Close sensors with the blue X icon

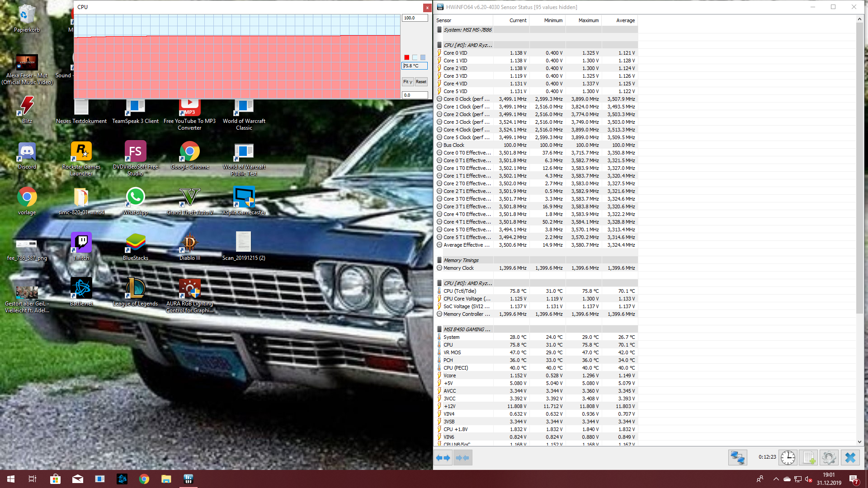click(850, 458)
